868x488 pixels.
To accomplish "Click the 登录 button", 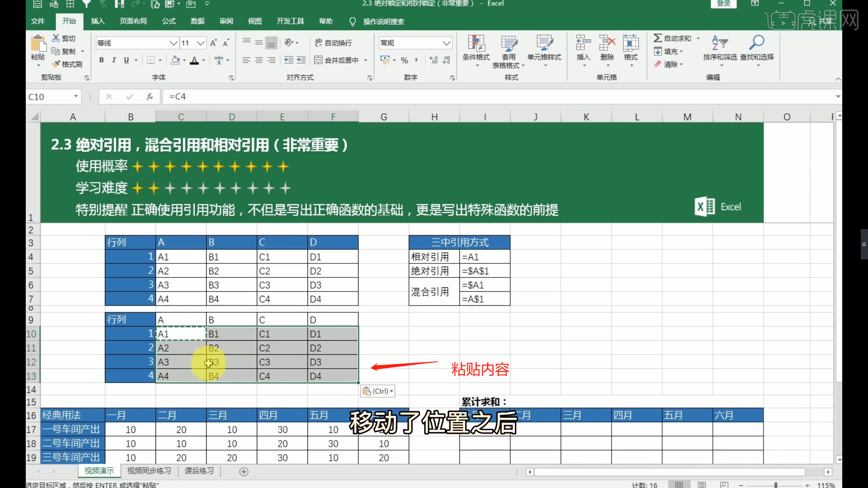I will 723,3.
